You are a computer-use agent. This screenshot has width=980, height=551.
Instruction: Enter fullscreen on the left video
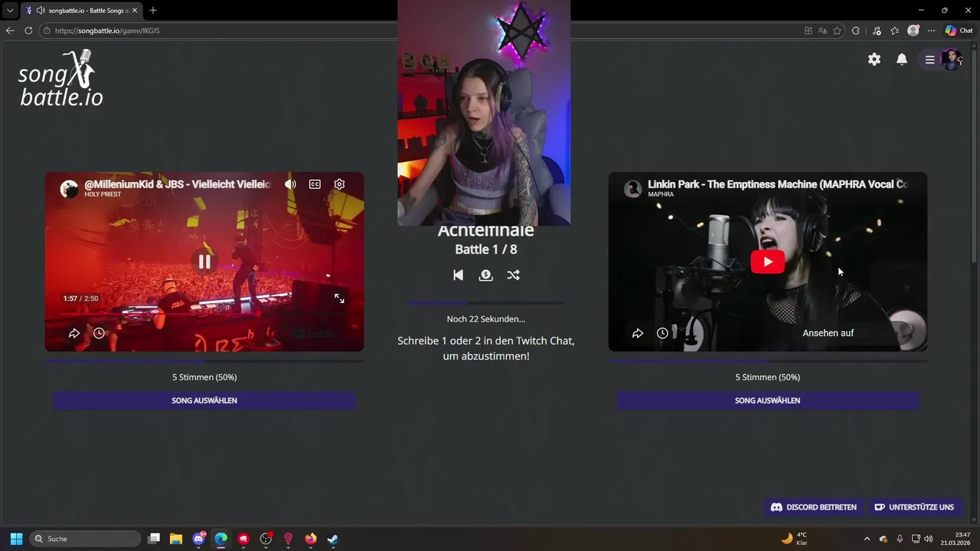tap(339, 298)
